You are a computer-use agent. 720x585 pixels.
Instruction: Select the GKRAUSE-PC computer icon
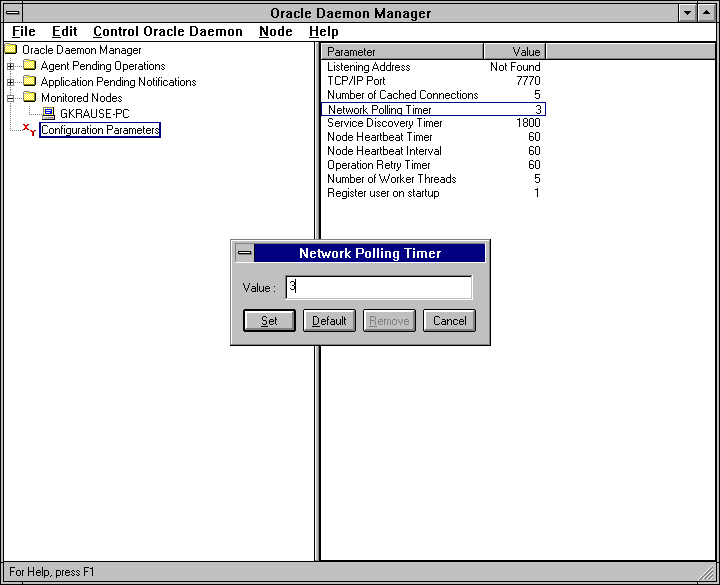[49, 114]
